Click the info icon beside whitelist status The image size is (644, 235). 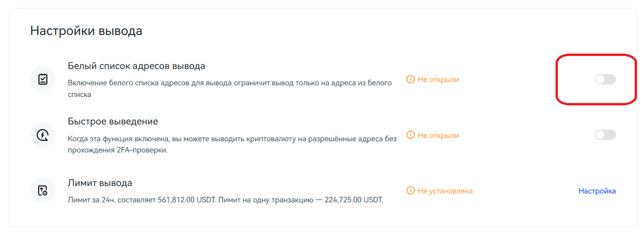[x=410, y=80]
